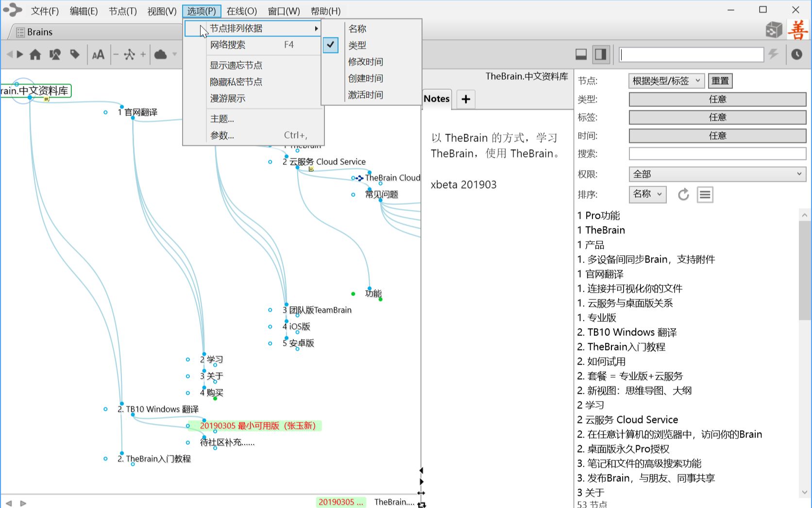
Task: Open the 帮助(H) menu
Action: point(325,11)
